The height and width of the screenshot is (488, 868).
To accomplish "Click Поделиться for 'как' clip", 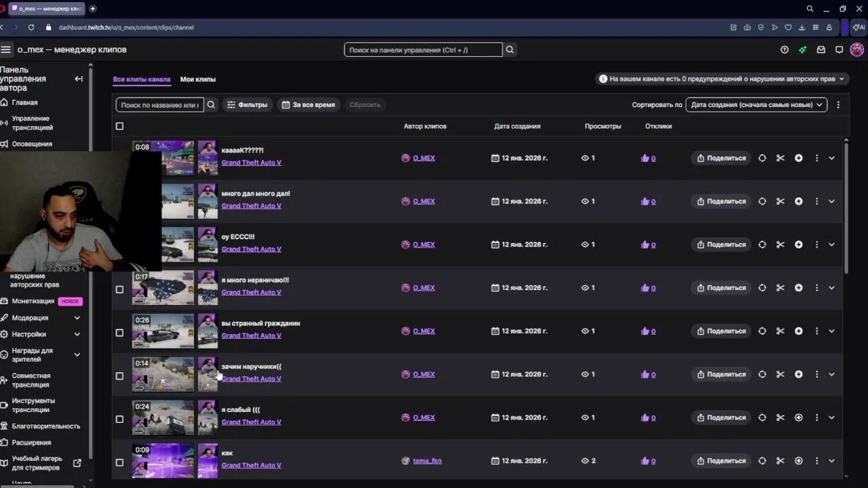I will coord(722,461).
